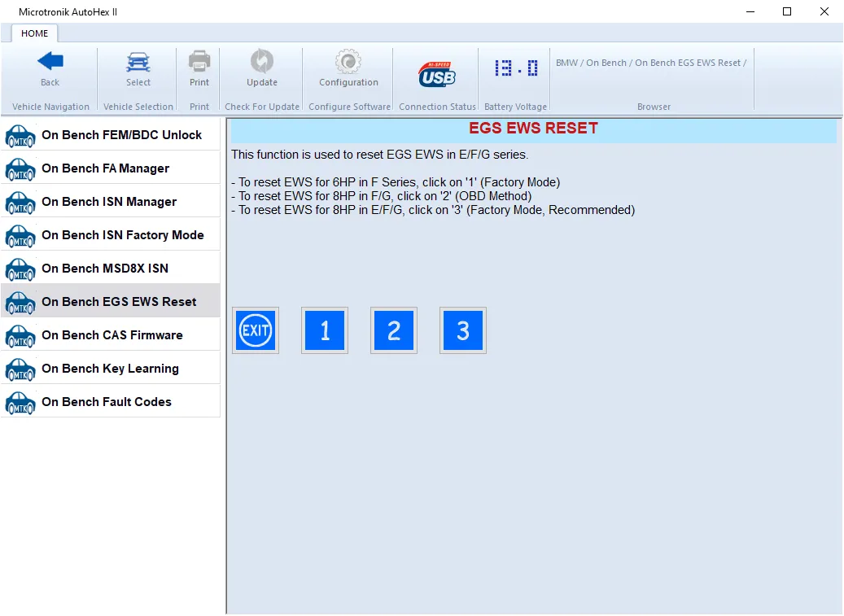The height and width of the screenshot is (616, 844).
Task: Click the Back arrow icon
Action: [50, 61]
